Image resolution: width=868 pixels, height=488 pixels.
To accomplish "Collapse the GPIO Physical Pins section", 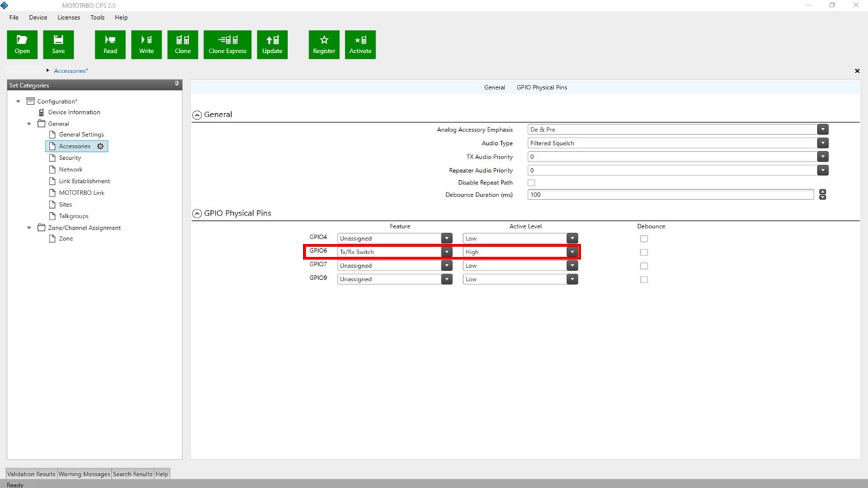I will [x=197, y=213].
